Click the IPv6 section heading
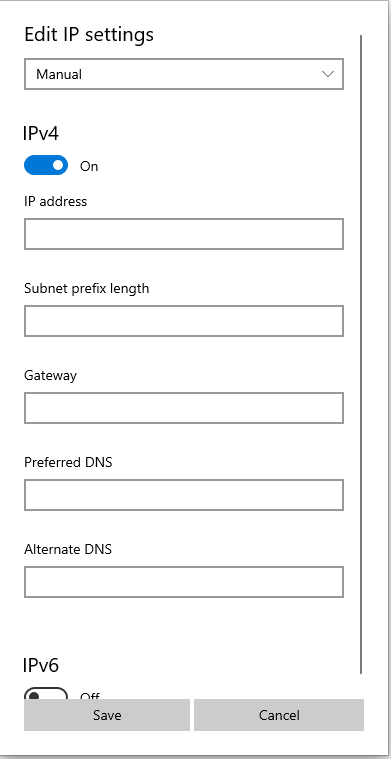 [41, 666]
